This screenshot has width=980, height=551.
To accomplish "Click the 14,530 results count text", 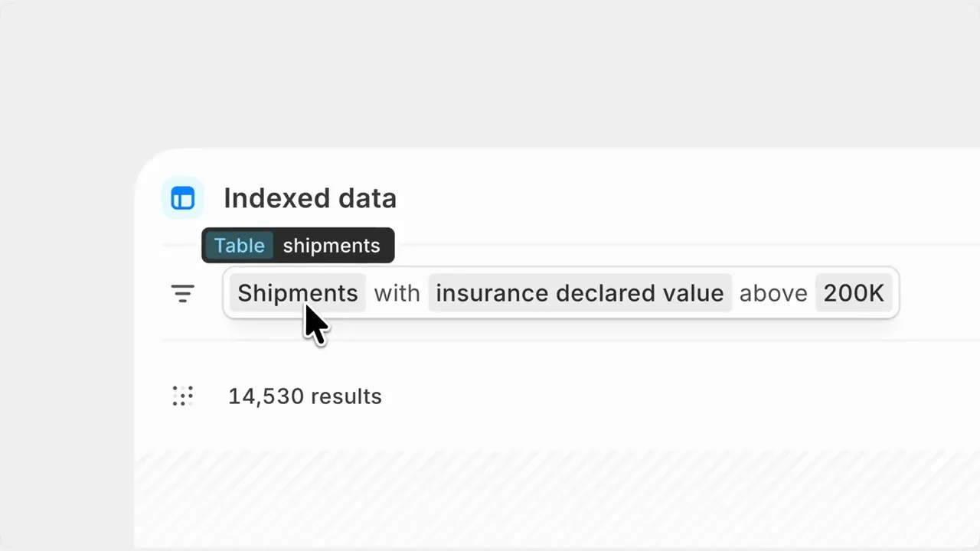I will coord(305,396).
